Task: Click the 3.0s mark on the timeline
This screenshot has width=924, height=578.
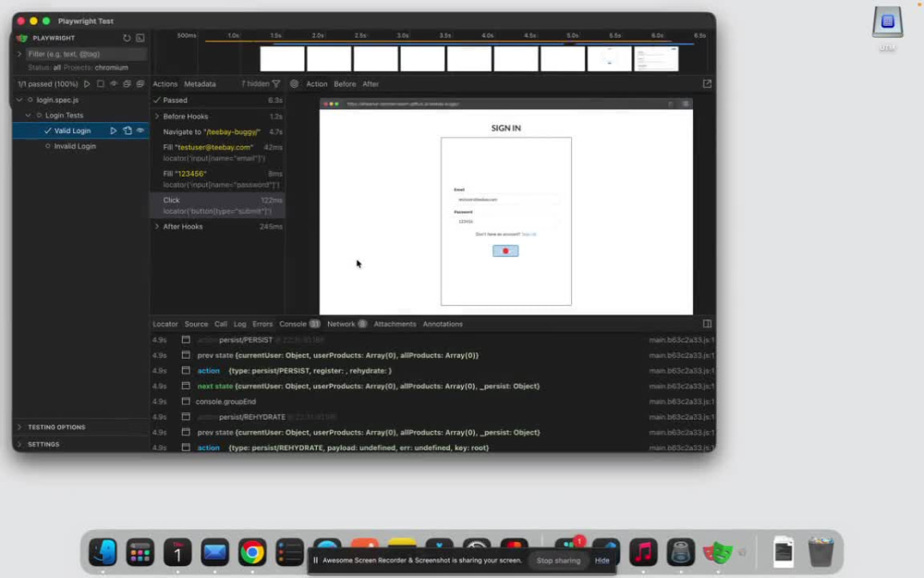Action: point(403,35)
